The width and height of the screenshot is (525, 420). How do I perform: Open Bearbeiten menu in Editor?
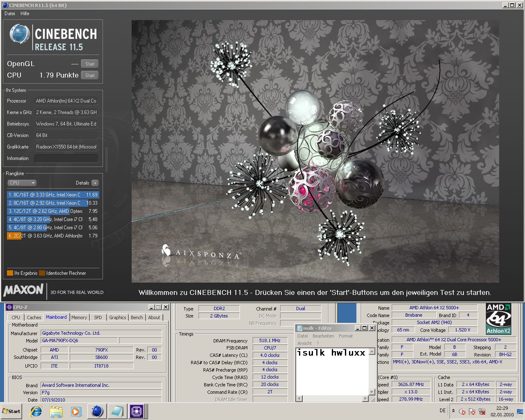click(x=323, y=336)
